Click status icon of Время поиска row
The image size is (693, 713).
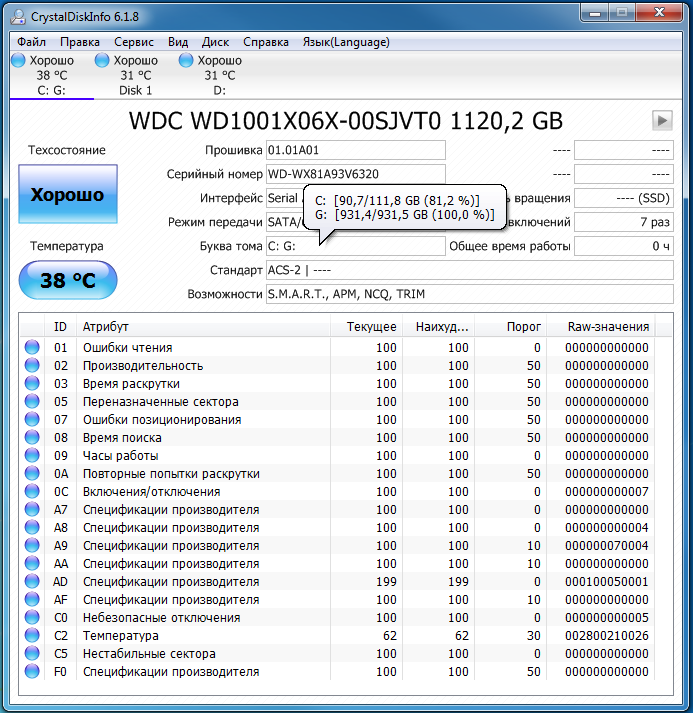32,437
